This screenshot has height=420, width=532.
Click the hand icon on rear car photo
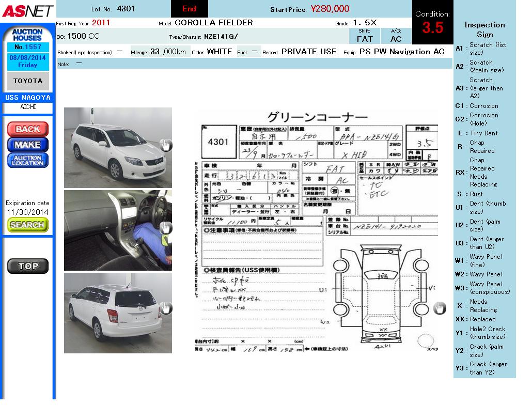pyautogui.click(x=165, y=309)
